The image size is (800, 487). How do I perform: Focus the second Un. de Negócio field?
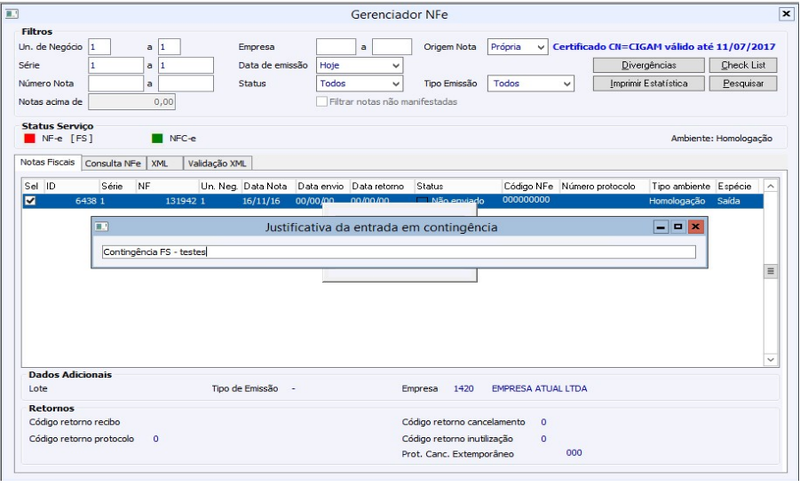[x=169, y=47]
